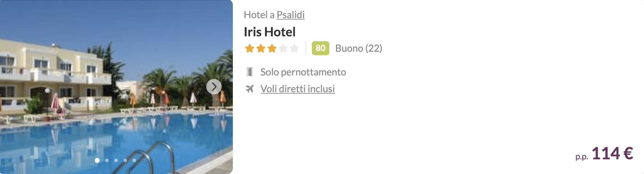644x174 pixels.
Task: Open the Psalidi location link
Action: click(x=291, y=15)
